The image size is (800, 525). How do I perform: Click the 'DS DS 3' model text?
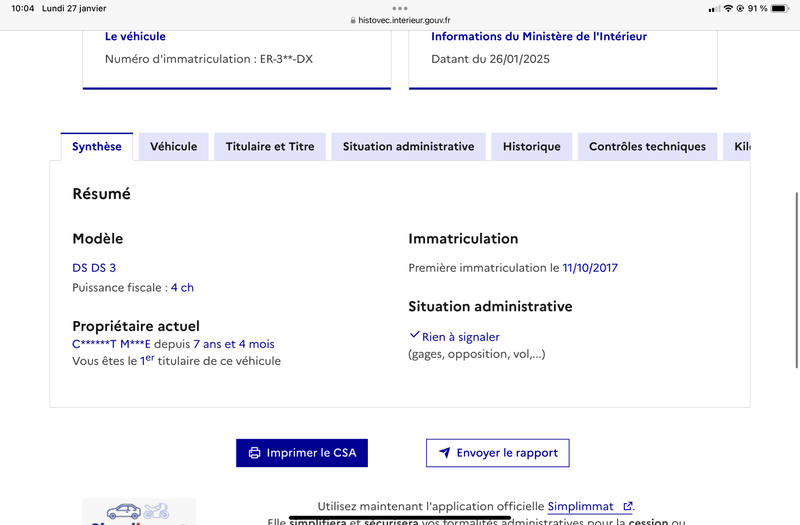(94, 268)
